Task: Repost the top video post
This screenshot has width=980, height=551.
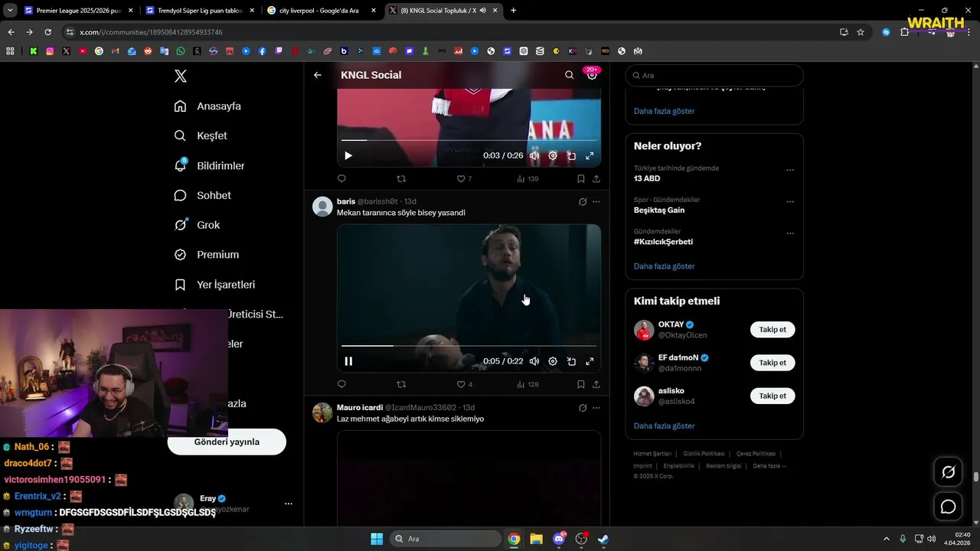Action: [x=401, y=178]
